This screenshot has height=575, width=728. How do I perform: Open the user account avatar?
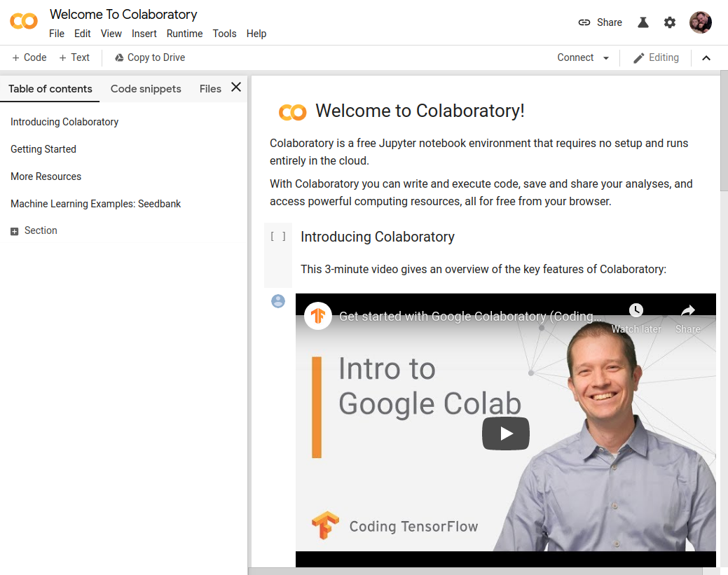[700, 22]
